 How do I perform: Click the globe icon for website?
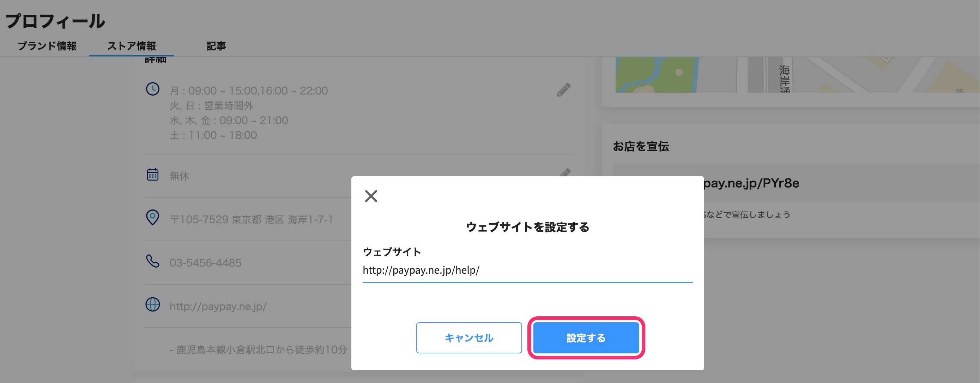153,305
